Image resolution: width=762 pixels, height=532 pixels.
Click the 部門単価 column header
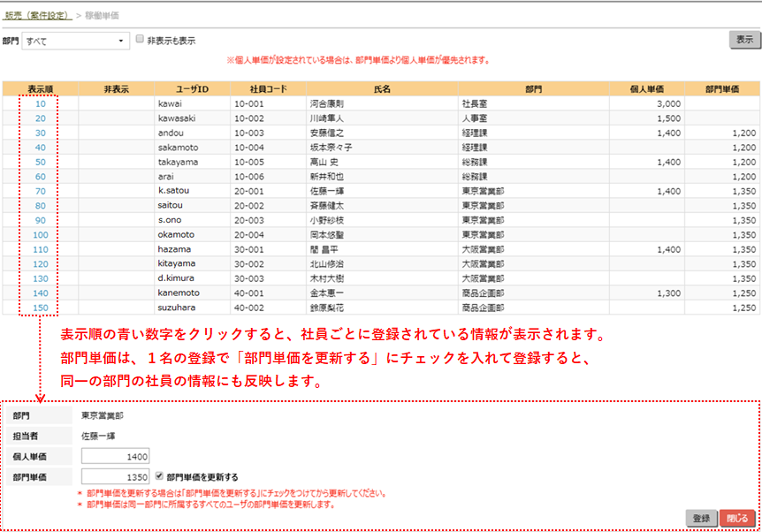722,88
